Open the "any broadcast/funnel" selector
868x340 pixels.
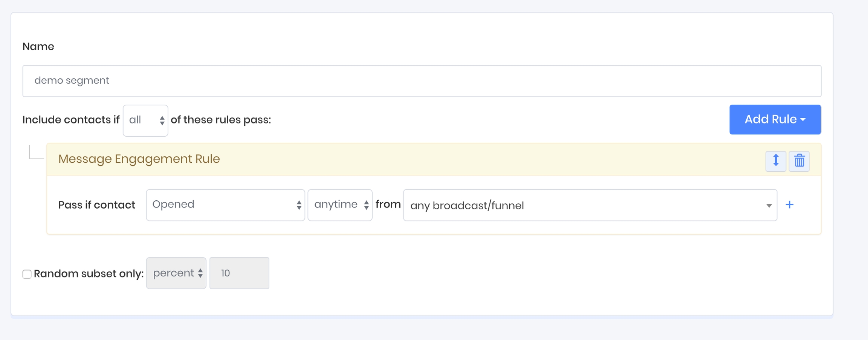(x=590, y=205)
